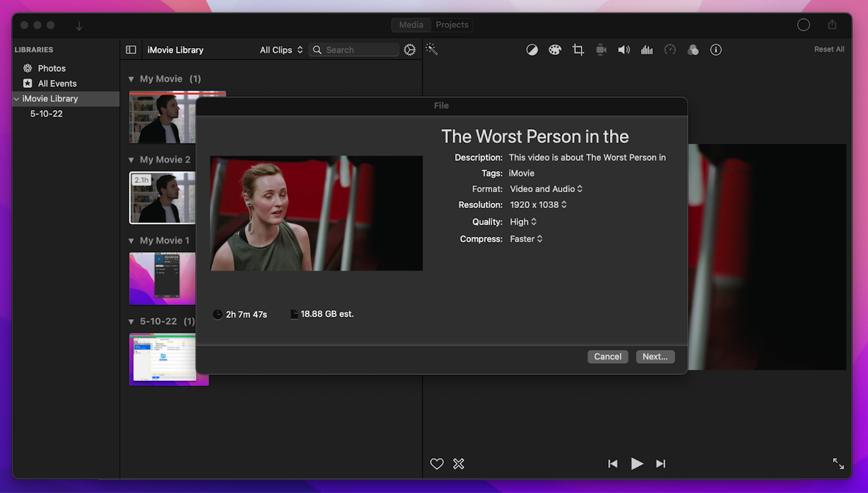Reject the clip using the X icon
This screenshot has height=493, width=868.
click(458, 463)
